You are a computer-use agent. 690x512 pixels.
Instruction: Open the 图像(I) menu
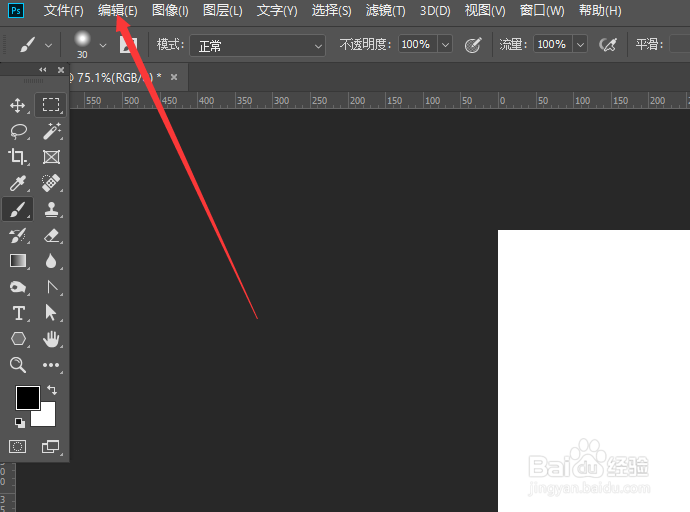(x=170, y=11)
